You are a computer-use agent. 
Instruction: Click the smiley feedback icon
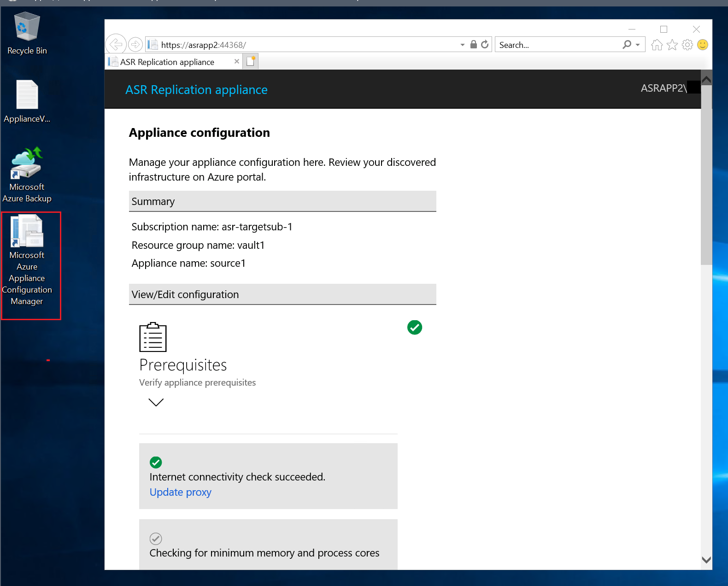click(x=703, y=45)
